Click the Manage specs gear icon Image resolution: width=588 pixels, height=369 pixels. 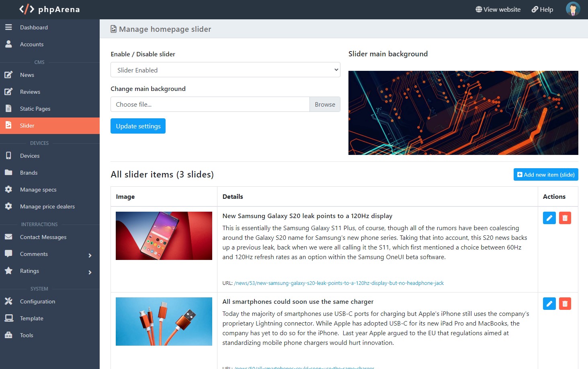point(8,190)
